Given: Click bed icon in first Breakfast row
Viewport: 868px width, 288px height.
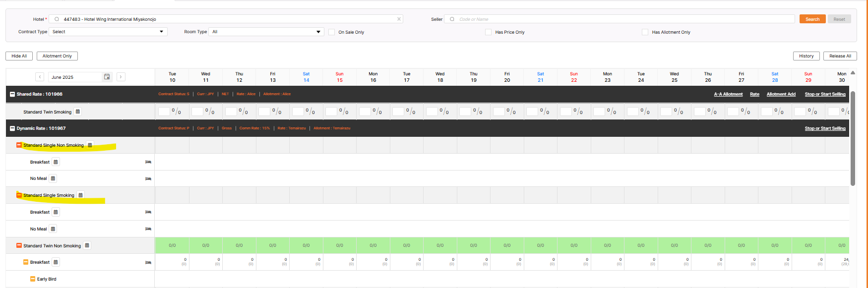Looking at the screenshot, I should tap(148, 162).
